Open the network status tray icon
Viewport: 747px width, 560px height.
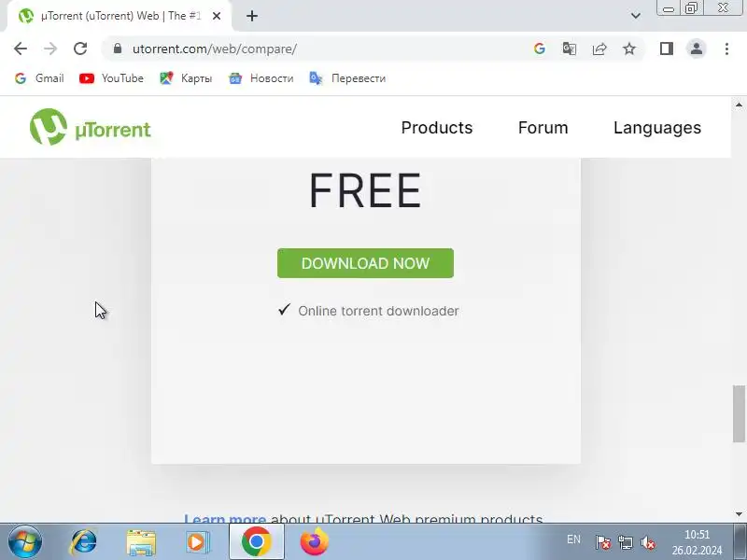625,542
